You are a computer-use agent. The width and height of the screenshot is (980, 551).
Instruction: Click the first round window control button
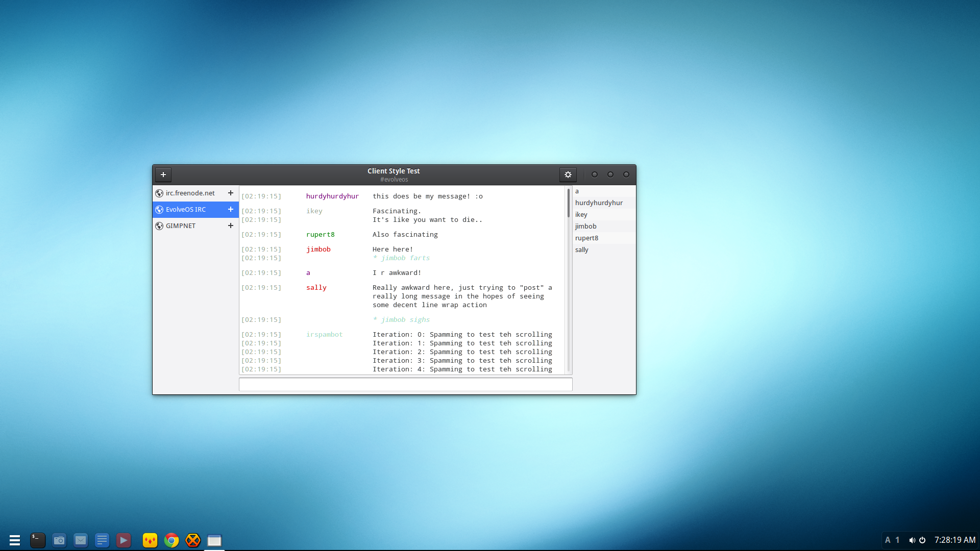[x=595, y=174]
